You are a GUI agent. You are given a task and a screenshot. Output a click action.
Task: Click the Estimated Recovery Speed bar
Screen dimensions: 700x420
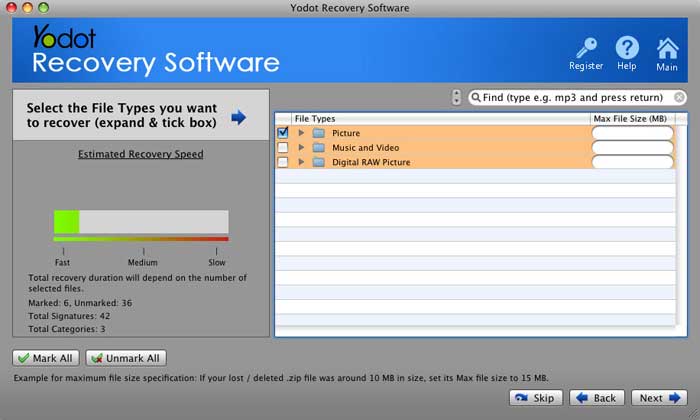pos(141,222)
